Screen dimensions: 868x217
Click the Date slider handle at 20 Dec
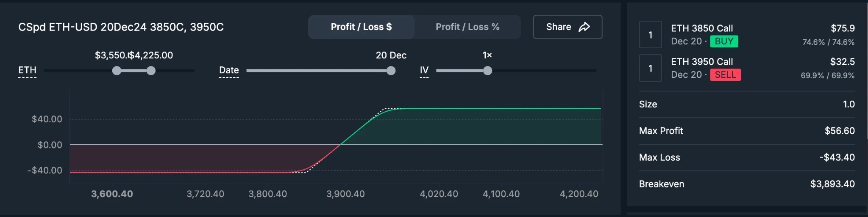pos(391,71)
